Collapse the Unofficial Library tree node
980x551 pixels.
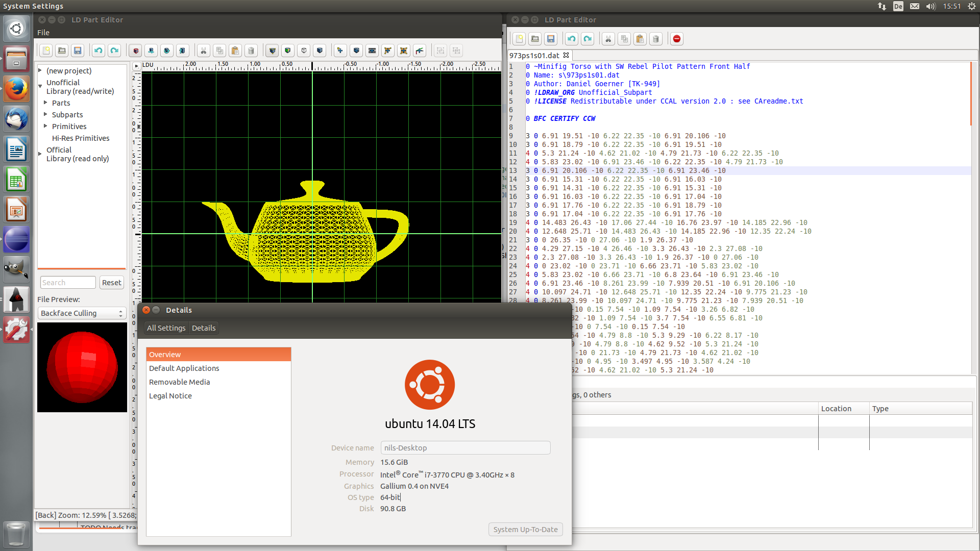[x=40, y=86]
